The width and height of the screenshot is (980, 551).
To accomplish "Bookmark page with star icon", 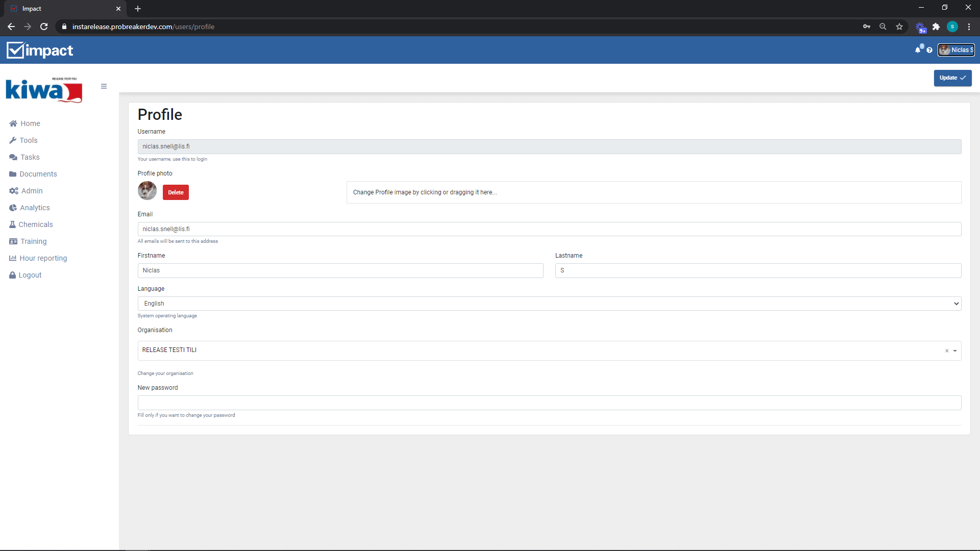I will tap(899, 27).
